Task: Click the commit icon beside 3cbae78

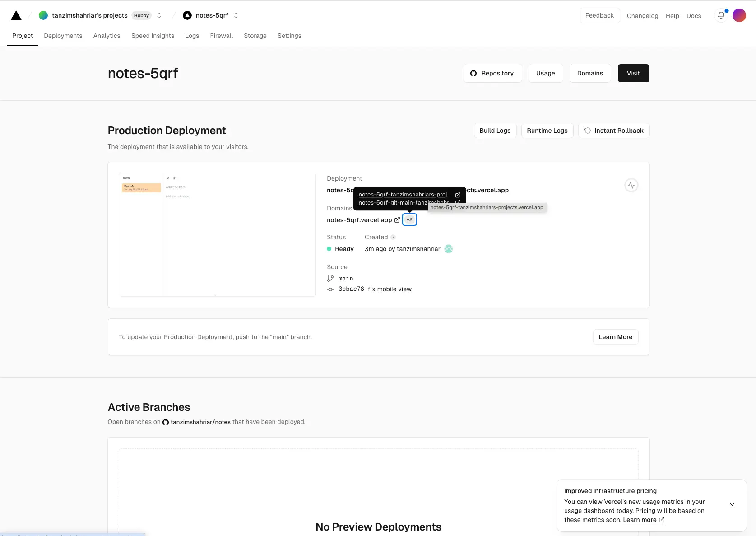Action: 330,289
